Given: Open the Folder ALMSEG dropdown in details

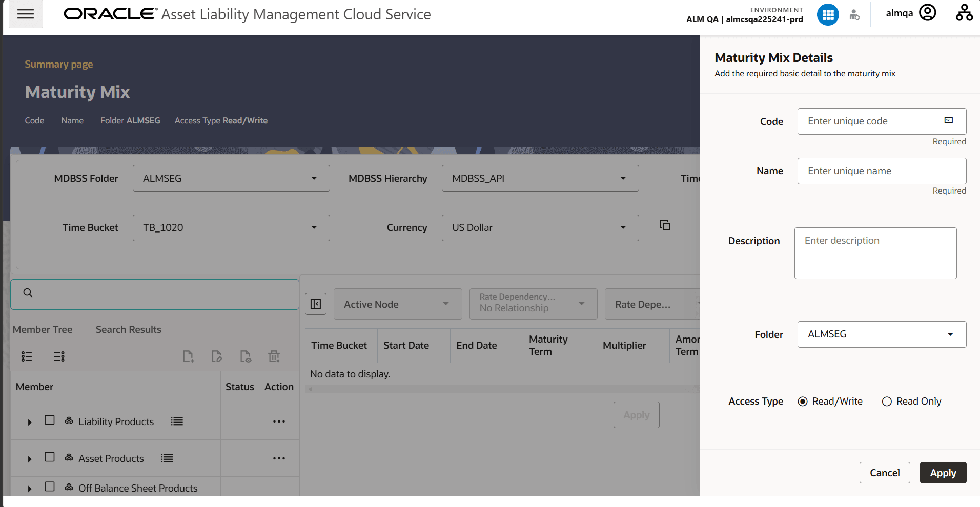Looking at the screenshot, I should (x=882, y=334).
